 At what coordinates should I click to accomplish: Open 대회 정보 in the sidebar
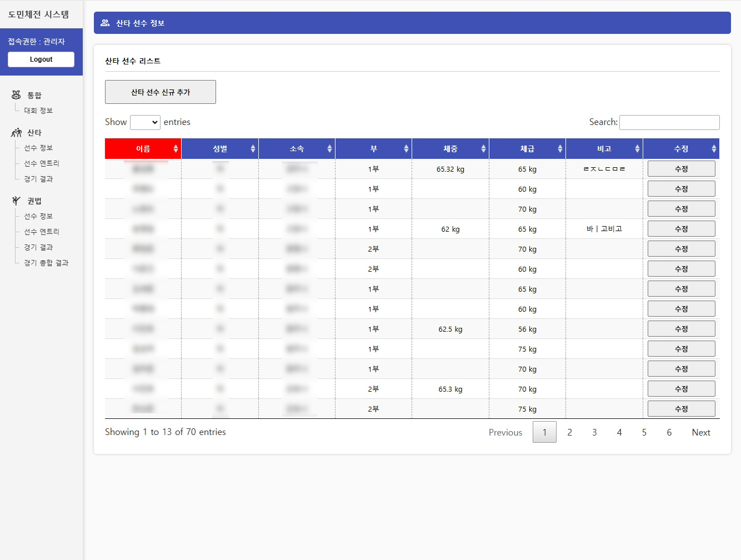pyautogui.click(x=38, y=111)
